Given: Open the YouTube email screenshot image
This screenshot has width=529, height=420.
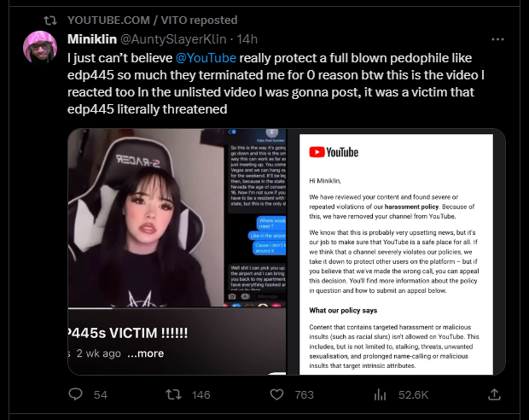Looking at the screenshot, I should (397, 252).
